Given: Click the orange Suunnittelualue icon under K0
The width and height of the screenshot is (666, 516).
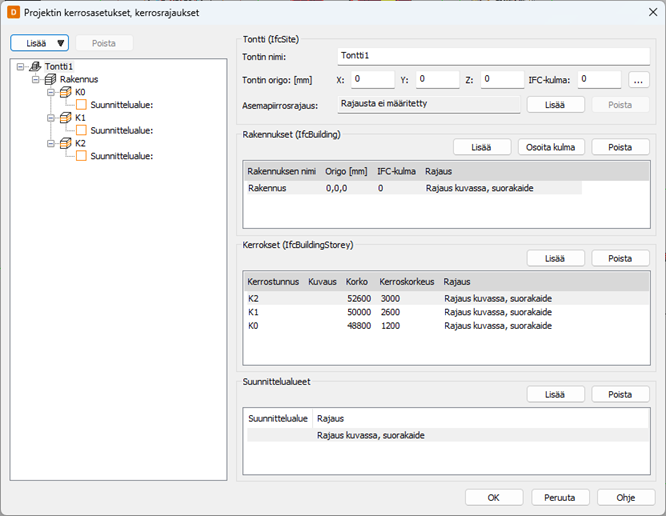Looking at the screenshot, I should tap(82, 105).
